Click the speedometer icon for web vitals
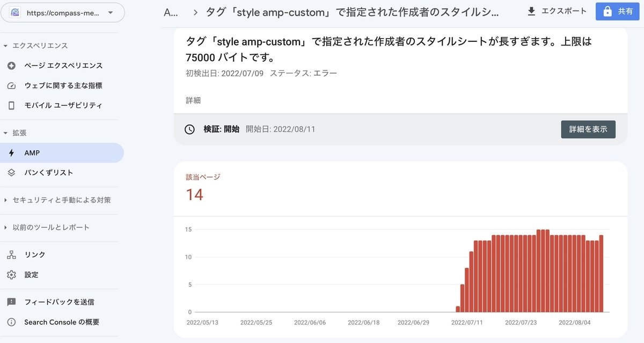Viewport: 644px width, 343px height. click(x=11, y=85)
